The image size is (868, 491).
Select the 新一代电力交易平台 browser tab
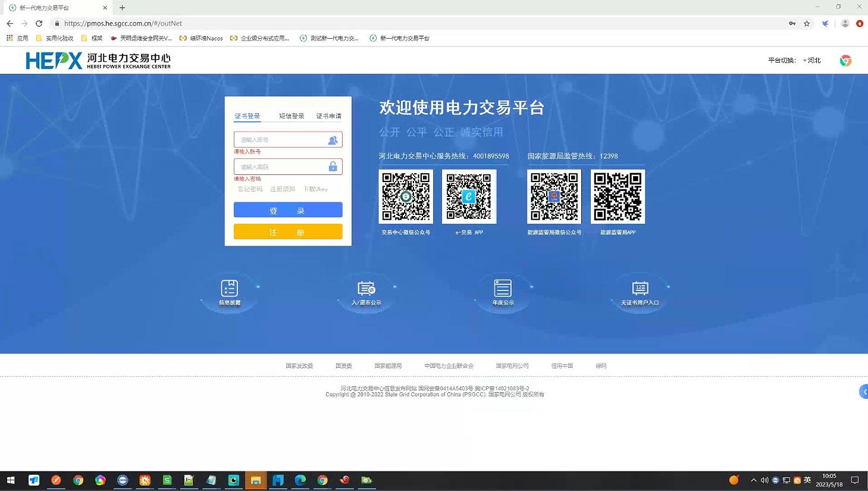click(57, 8)
